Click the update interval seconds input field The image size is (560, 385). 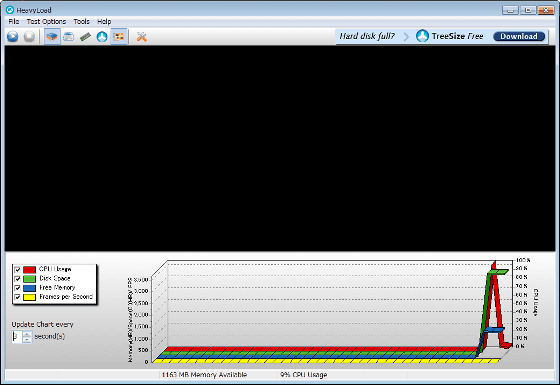17,337
